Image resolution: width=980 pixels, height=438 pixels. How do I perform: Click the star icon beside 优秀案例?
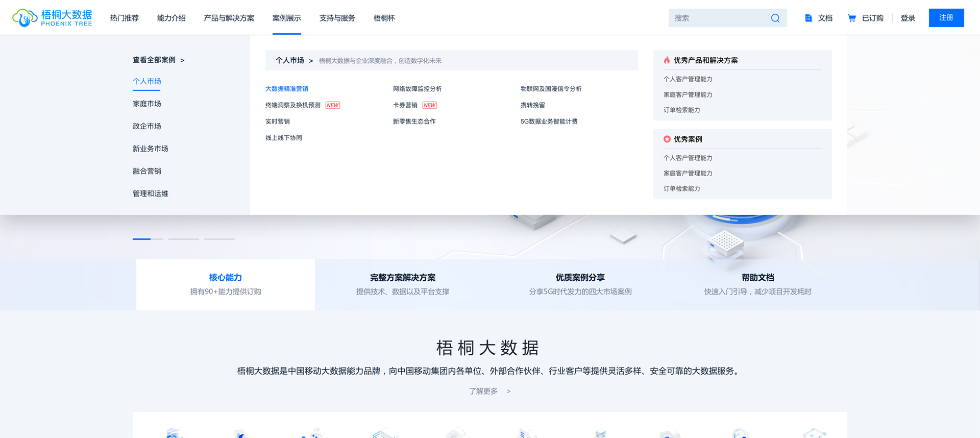pos(667,139)
